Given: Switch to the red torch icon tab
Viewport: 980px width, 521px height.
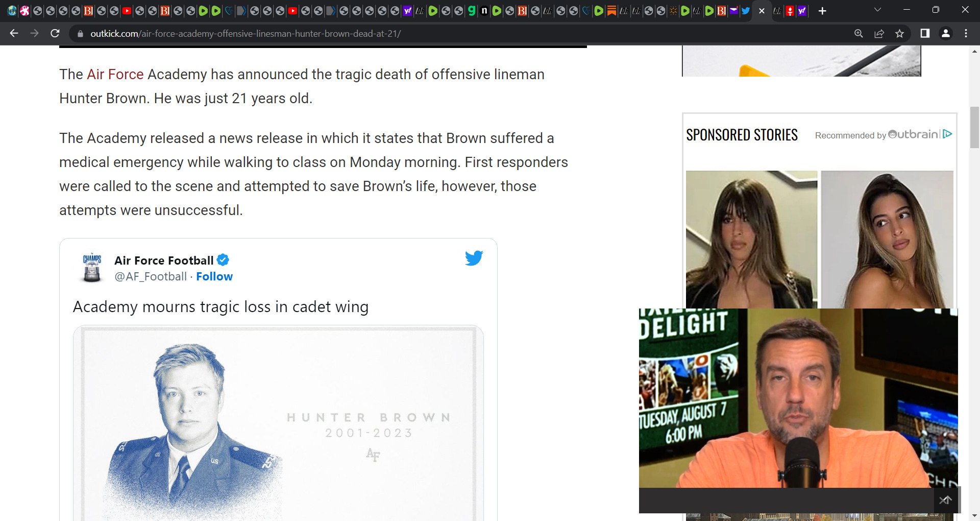Looking at the screenshot, I should pos(790,11).
